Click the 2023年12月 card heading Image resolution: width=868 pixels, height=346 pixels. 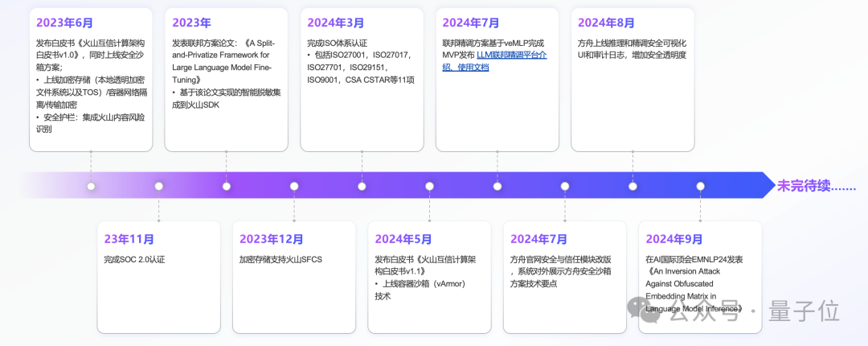click(272, 240)
